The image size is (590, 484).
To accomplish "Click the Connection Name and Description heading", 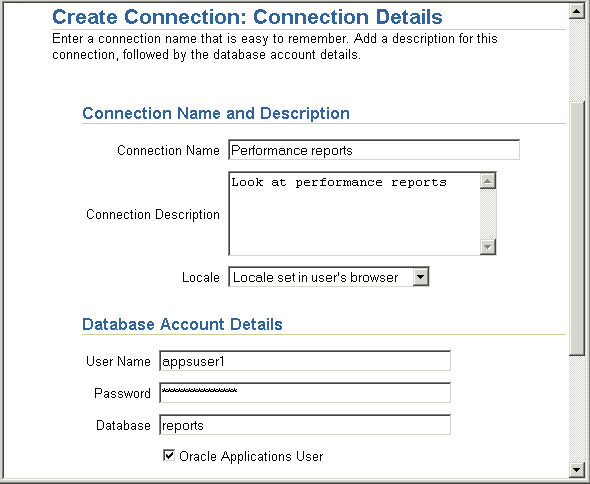I will click(216, 113).
